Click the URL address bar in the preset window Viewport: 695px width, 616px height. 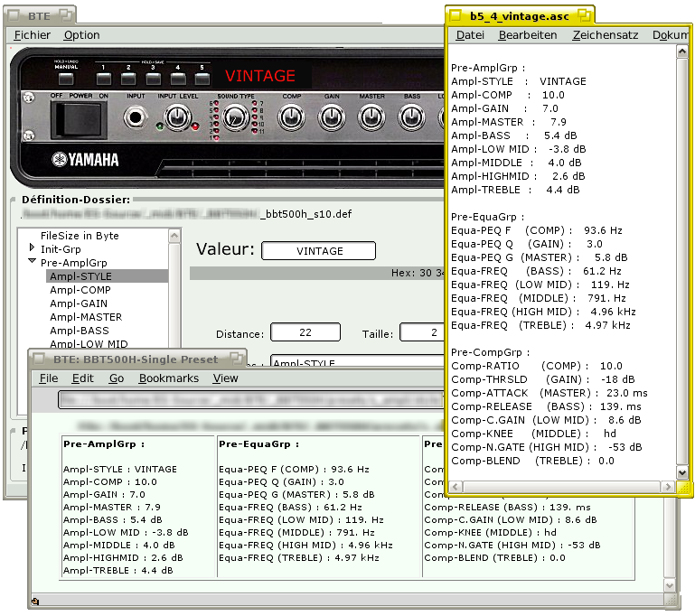251,400
